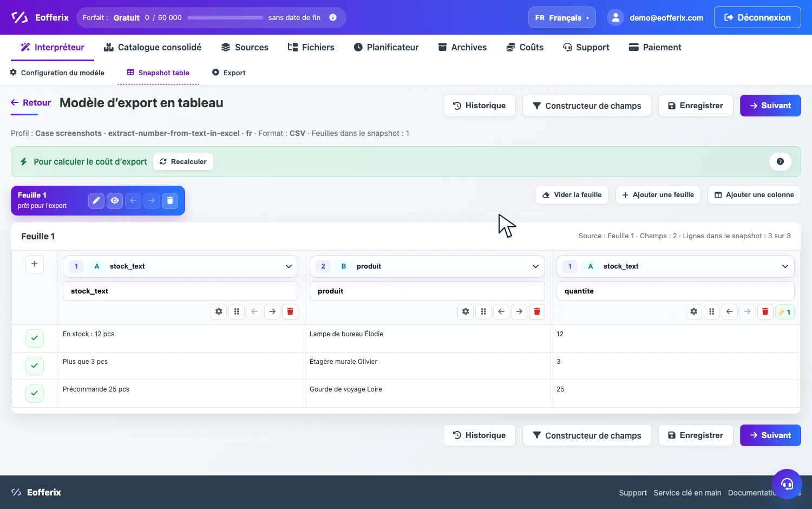This screenshot has width=812, height=509.
Task: Open the FR Français language dropdown
Action: (562, 17)
